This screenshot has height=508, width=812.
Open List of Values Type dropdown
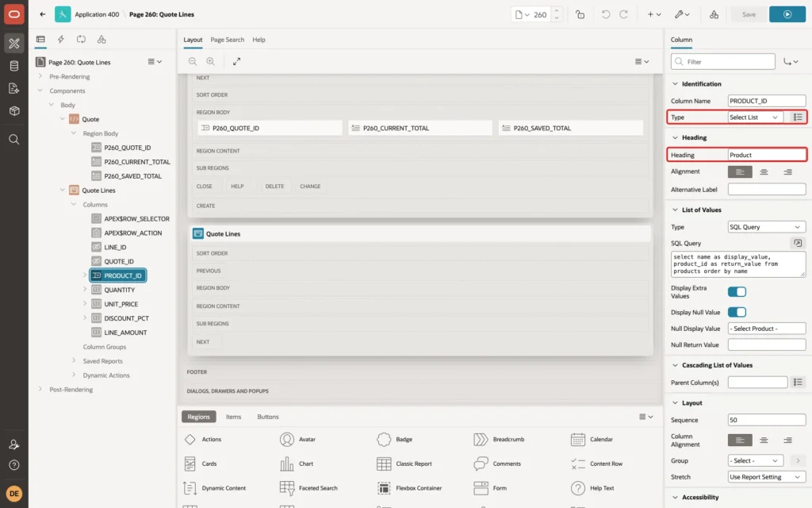click(x=767, y=227)
